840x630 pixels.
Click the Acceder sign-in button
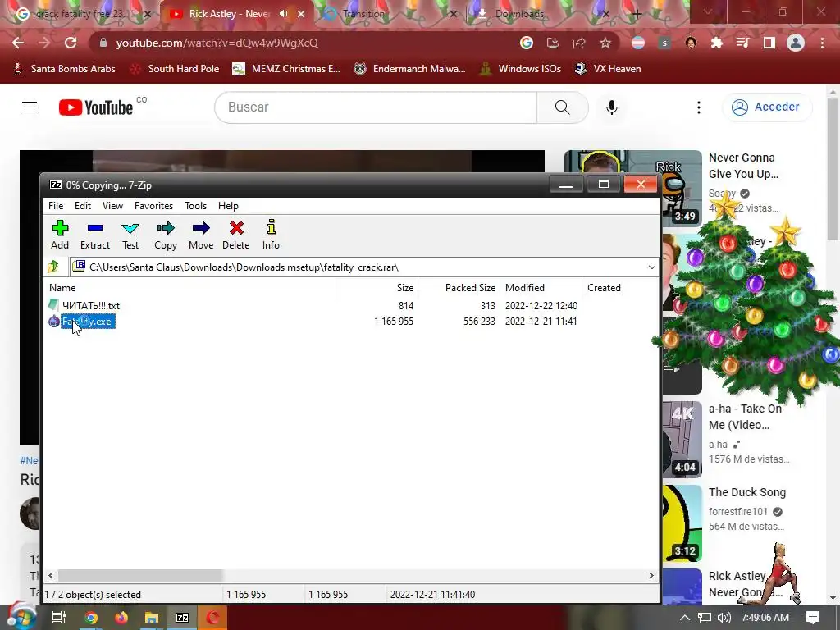tap(768, 107)
